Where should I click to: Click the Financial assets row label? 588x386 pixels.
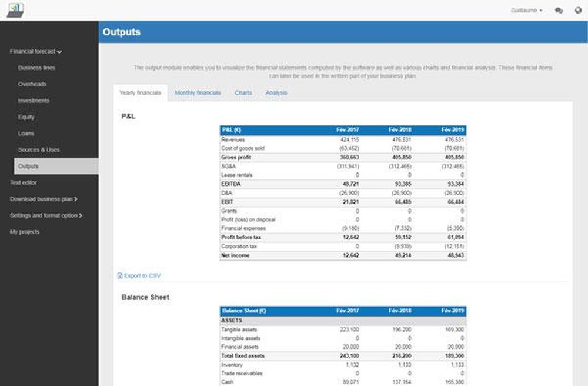[240, 347]
